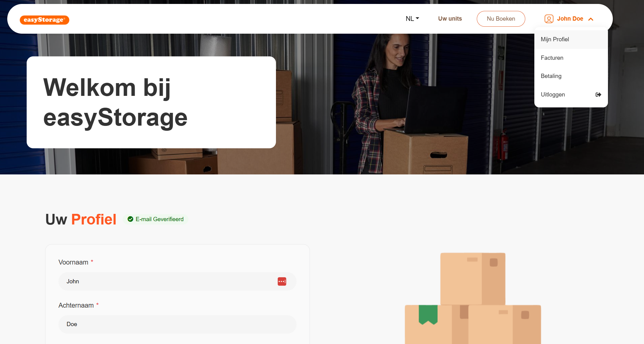Click the red password manager icon in Voornaam

coord(282,282)
